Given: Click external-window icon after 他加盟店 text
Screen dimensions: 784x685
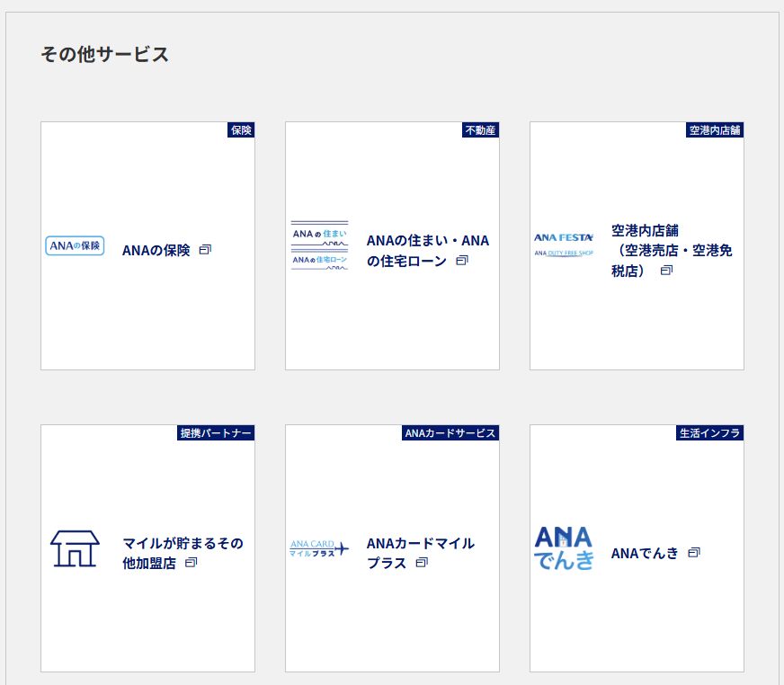Looking at the screenshot, I should click(x=191, y=563).
